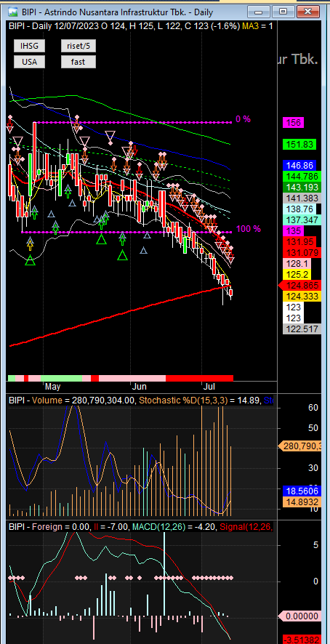Select the 124.333 price label
The width and height of the screenshot is (330, 644).
(302, 296)
